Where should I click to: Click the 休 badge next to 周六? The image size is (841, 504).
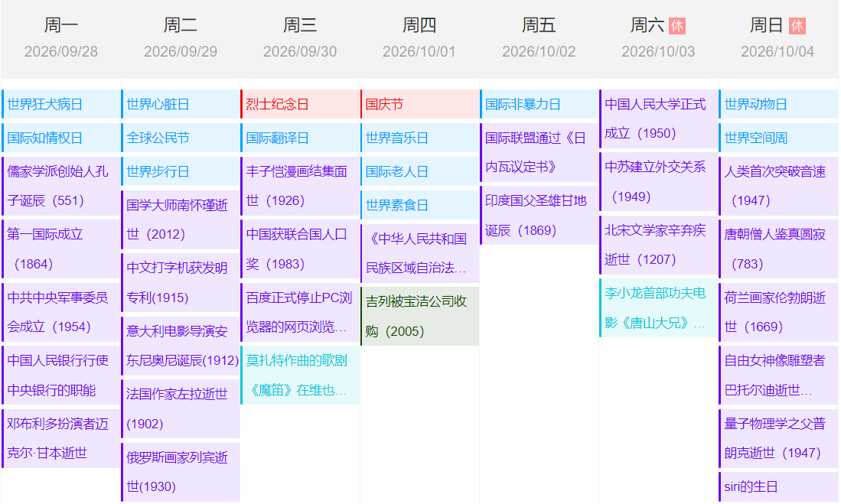(x=677, y=26)
